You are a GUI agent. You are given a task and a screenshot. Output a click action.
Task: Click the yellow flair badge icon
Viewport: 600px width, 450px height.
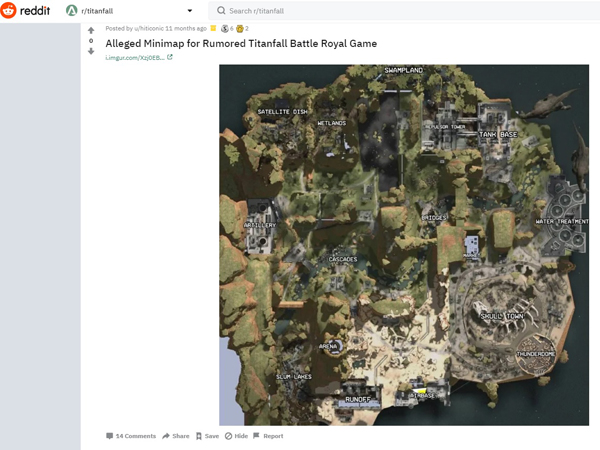pos(214,28)
